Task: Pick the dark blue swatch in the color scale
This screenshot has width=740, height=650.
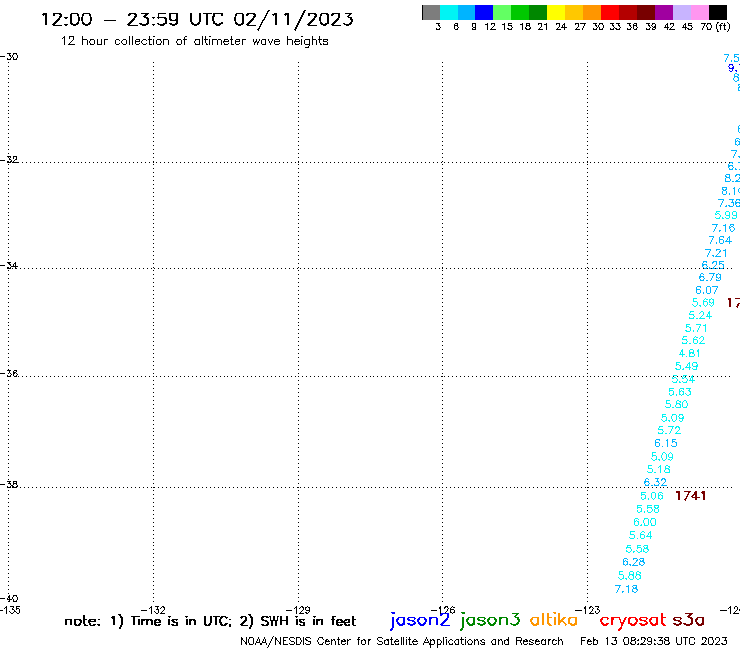Action: (484, 12)
